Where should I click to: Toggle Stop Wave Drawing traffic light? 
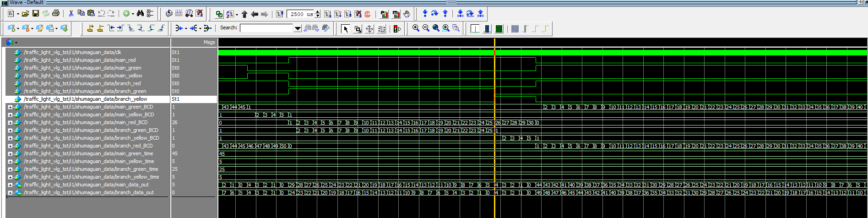pyautogui.click(x=397, y=29)
